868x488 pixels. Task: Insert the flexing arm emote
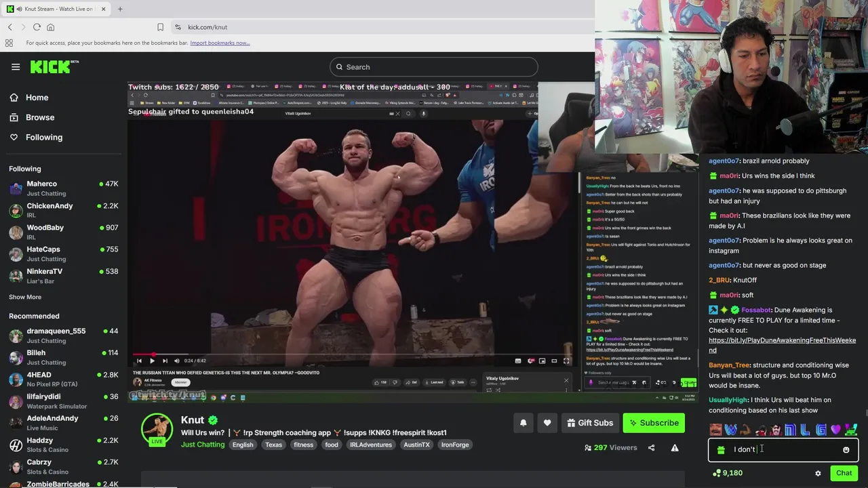[x=745, y=430]
